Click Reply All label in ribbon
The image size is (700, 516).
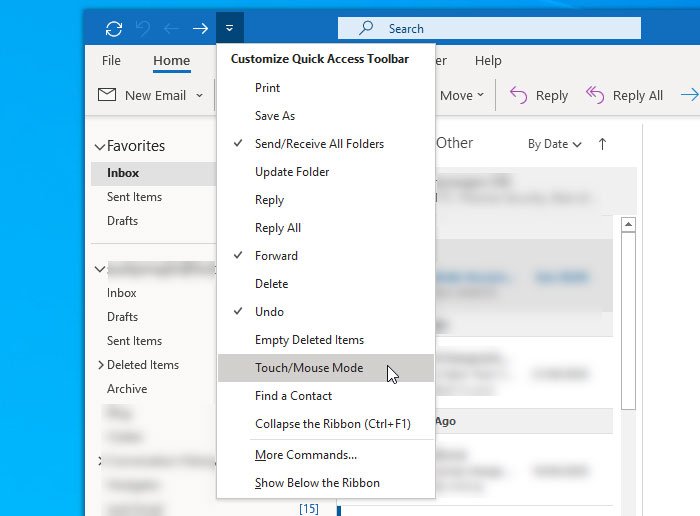point(638,96)
